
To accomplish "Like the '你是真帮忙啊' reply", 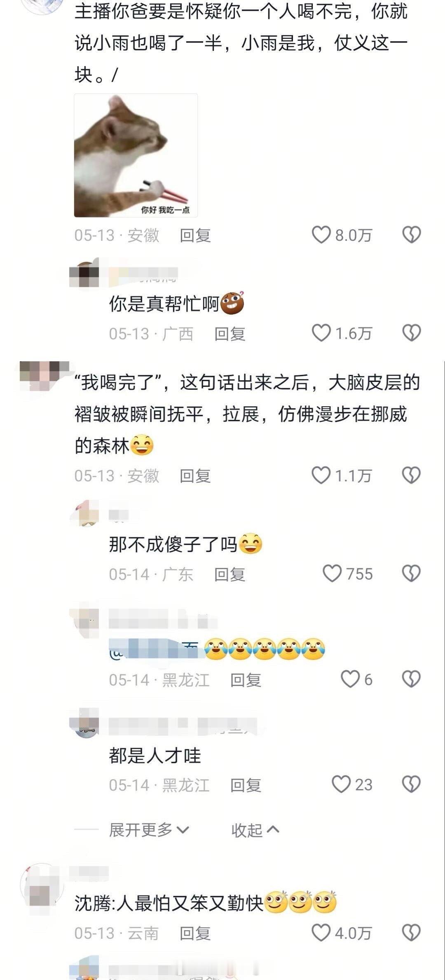I will click(321, 333).
